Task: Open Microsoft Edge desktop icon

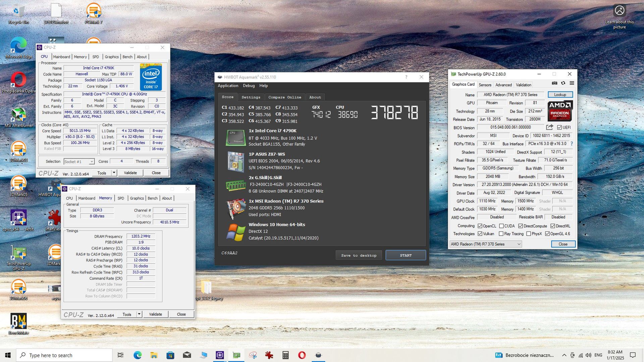Action: tap(18, 48)
